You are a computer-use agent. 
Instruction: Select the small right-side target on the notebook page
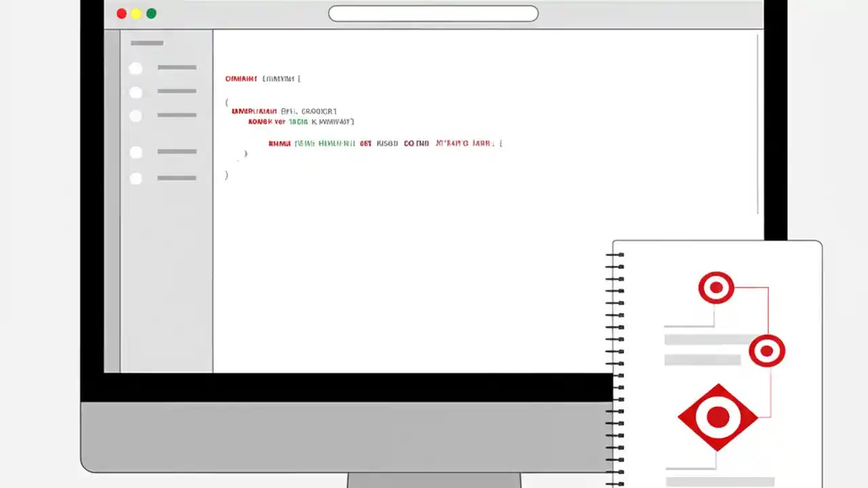(x=767, y=350)
